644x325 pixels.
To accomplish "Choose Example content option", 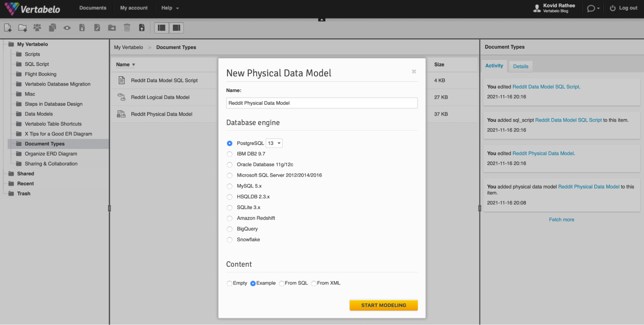I will tap(253, 283).
